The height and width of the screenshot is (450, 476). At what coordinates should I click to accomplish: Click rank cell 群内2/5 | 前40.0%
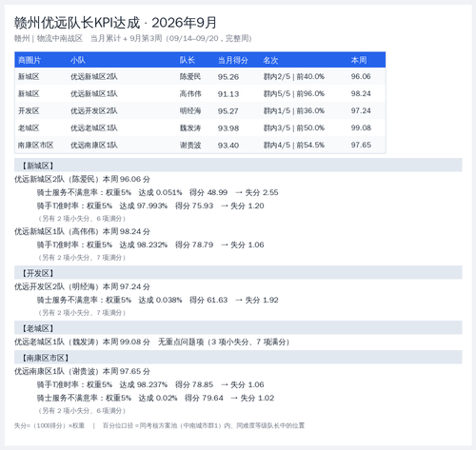[x=294, y=76]
